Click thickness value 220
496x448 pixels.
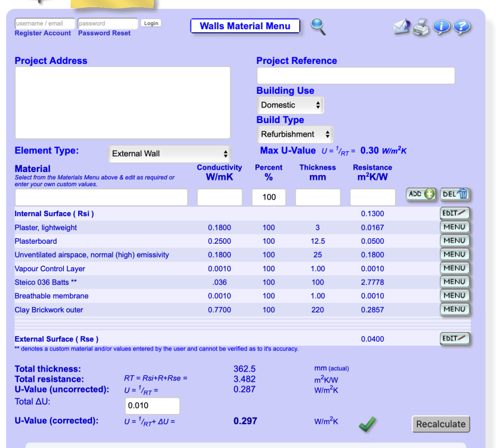318,310
